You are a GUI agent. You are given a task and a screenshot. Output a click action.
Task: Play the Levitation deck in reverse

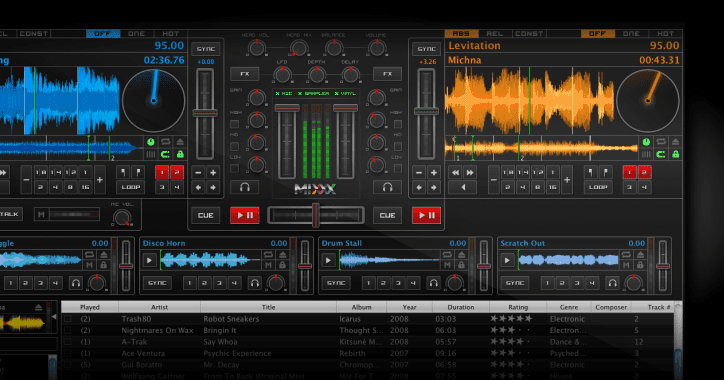click(x=463, y=187)
